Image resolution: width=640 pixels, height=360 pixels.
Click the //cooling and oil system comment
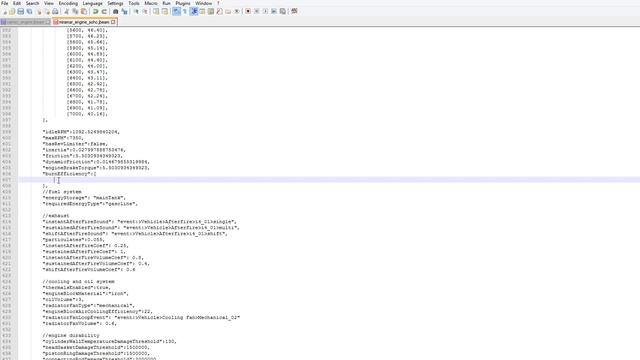pyautogui.click(x=78, y=282)
